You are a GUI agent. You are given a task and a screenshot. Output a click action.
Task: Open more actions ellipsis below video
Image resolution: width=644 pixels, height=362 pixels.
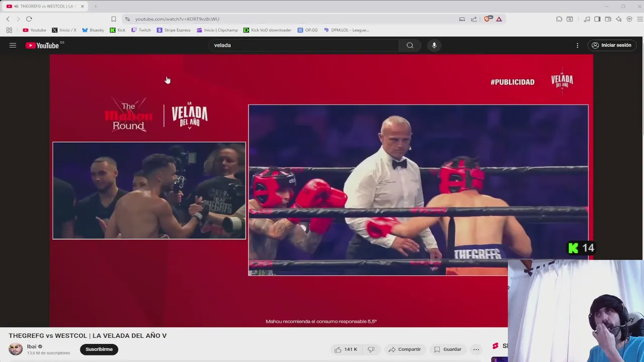(476, 349)
